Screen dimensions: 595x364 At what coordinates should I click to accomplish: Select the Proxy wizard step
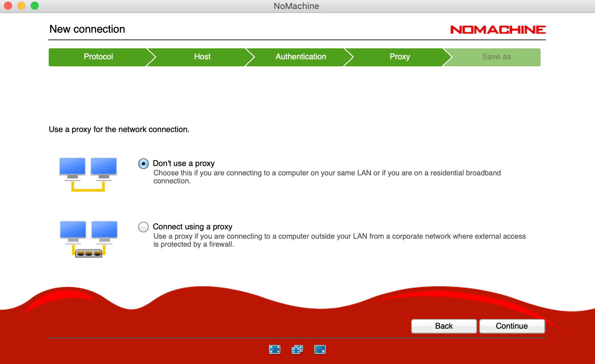coord(399,57)
